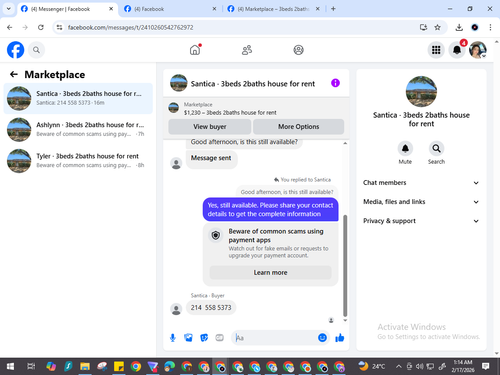Image resolution: width=500 pixels, height=375 pixels.
Task: Search within the conversation
Action: coord(436,149)
